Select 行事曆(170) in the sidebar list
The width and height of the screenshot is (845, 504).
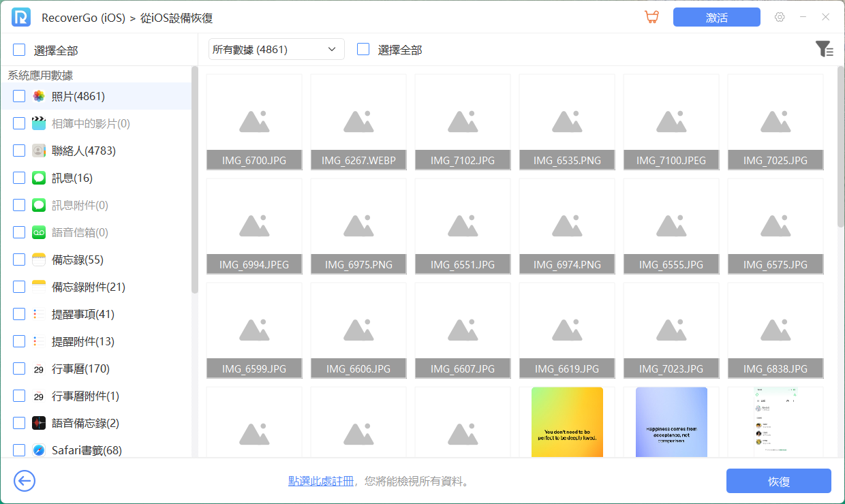(80, 369)
